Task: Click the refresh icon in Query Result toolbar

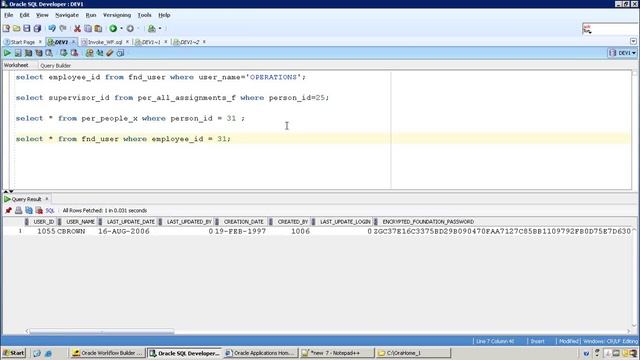Action: point(29,211)
